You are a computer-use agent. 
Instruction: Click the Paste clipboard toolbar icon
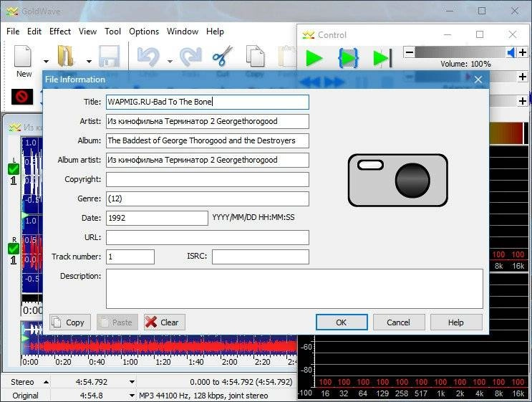tap(287, 56)
